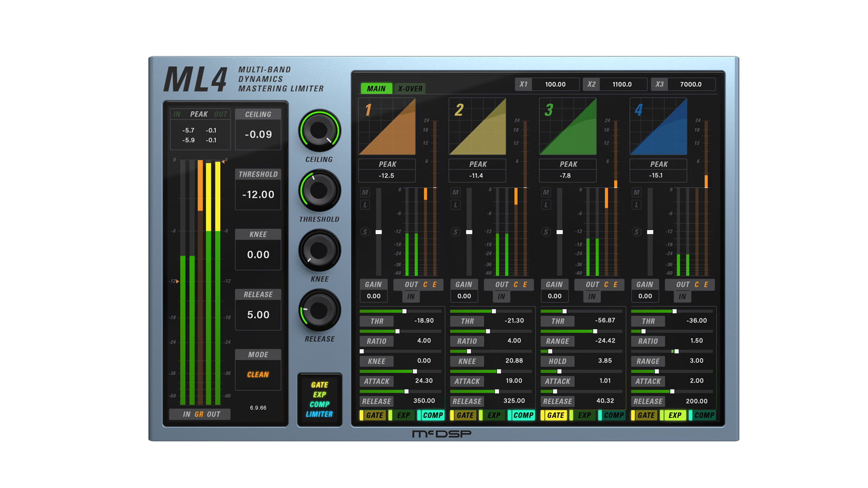
Task: Click the band 1 GAIN value 0.00
Action: [373, 296]
